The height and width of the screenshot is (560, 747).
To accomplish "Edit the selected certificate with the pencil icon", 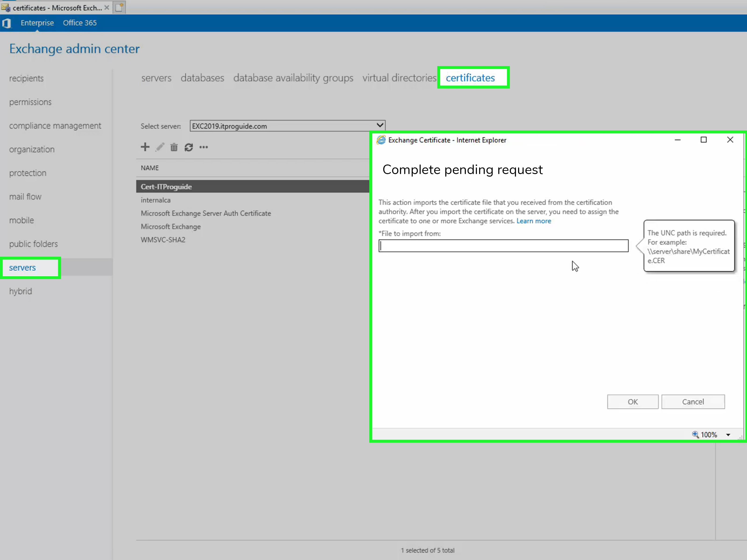I will (x=160, y=147).
